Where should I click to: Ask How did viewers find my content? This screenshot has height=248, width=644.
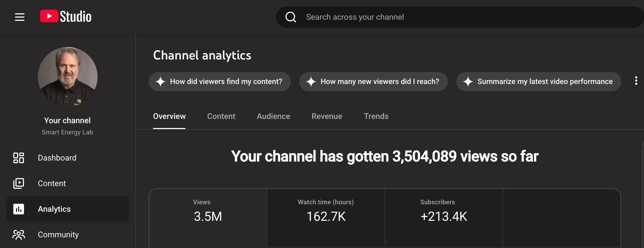point(220,82)
